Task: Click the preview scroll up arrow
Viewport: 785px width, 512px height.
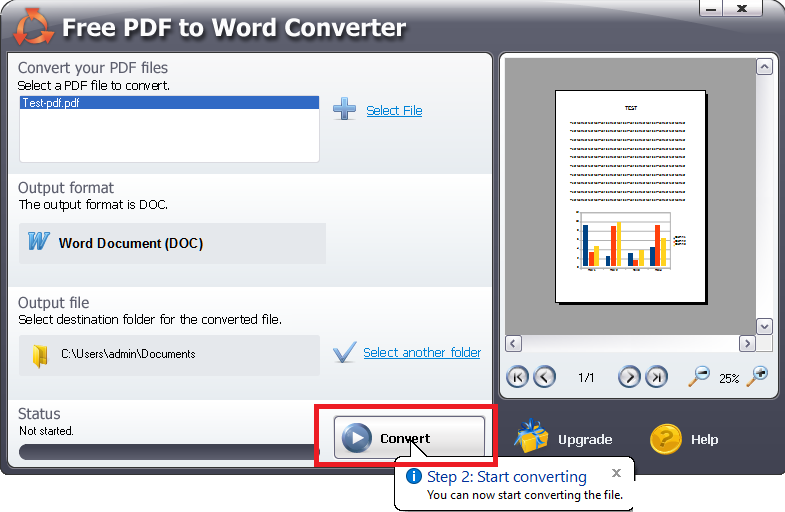Action: click(764, 67)
